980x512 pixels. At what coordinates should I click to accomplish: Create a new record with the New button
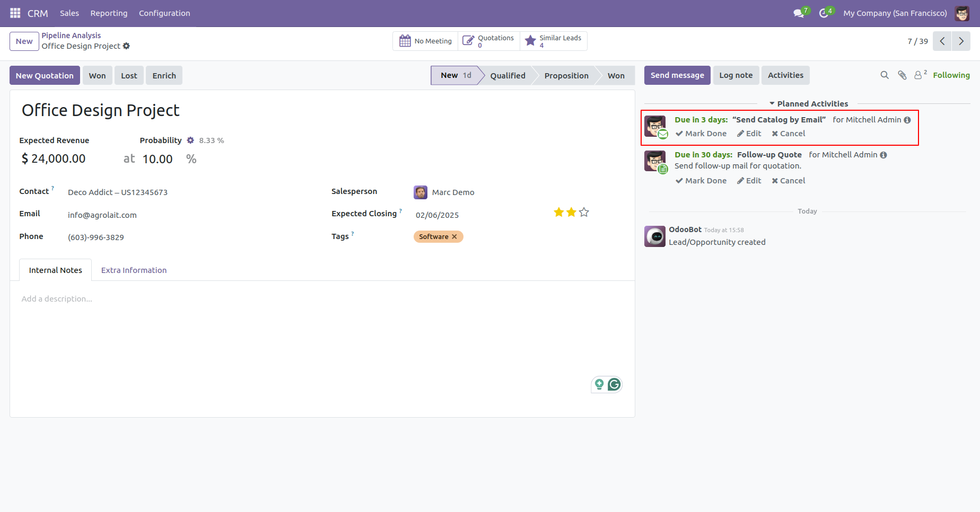pos(24,41)
